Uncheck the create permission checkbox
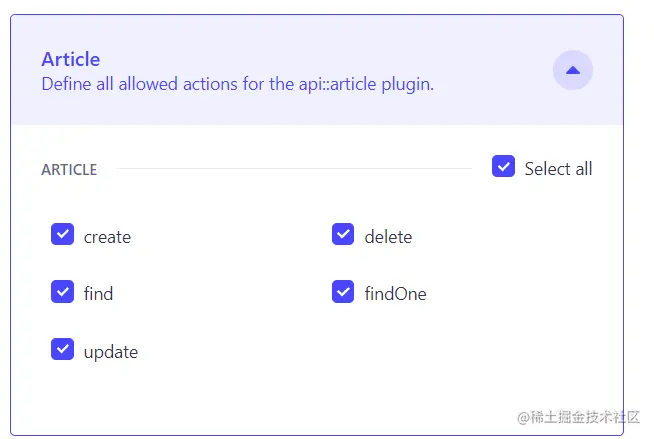The image size is (654, 439). [x=63, y=235]
